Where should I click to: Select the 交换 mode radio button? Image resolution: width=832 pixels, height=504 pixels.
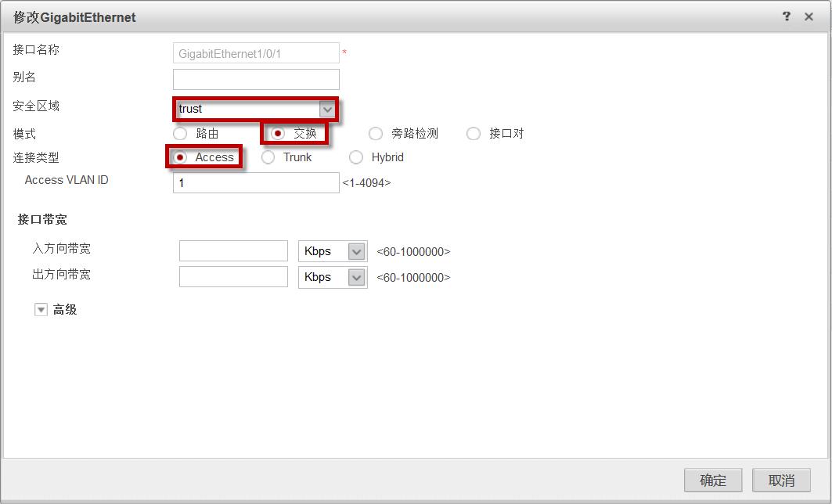tap(278, 133)
